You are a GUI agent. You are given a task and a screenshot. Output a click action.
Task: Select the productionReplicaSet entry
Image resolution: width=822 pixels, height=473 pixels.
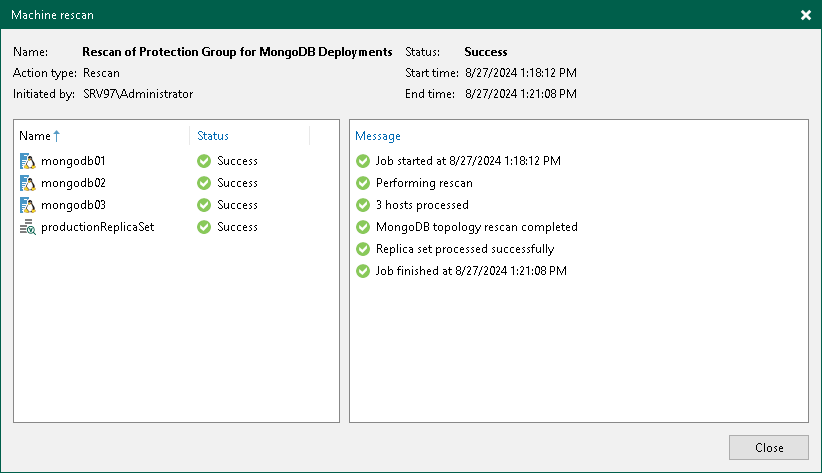click(97, 227)
